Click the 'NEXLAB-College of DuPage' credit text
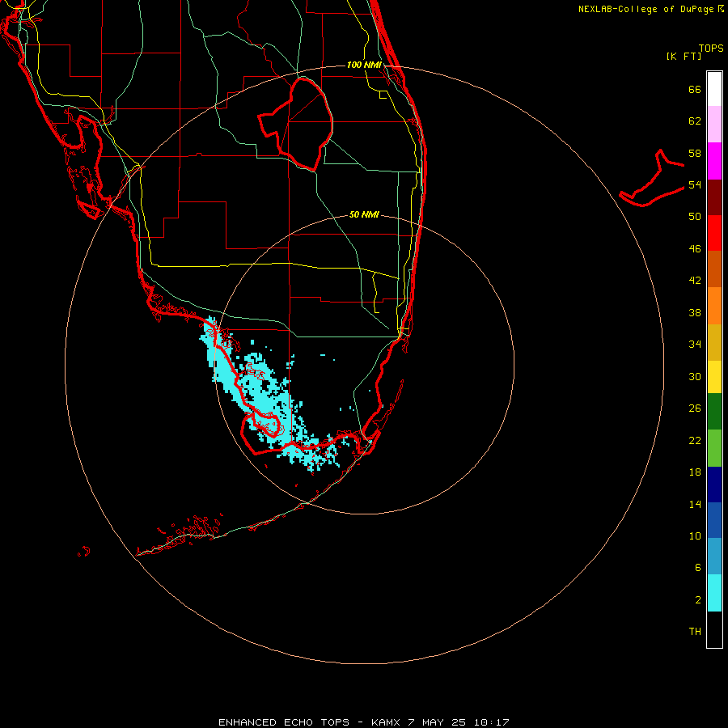 [x=646, y=9]
